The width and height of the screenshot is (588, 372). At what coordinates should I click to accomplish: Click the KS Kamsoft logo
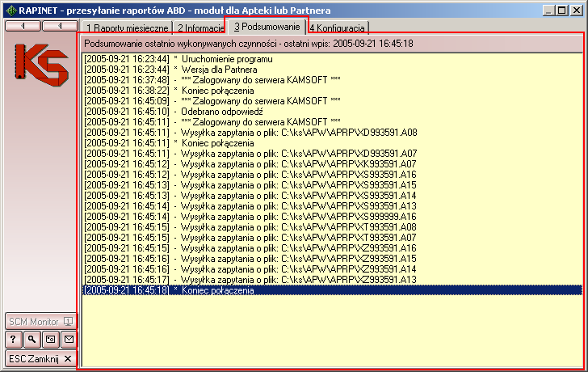(41, 65)
